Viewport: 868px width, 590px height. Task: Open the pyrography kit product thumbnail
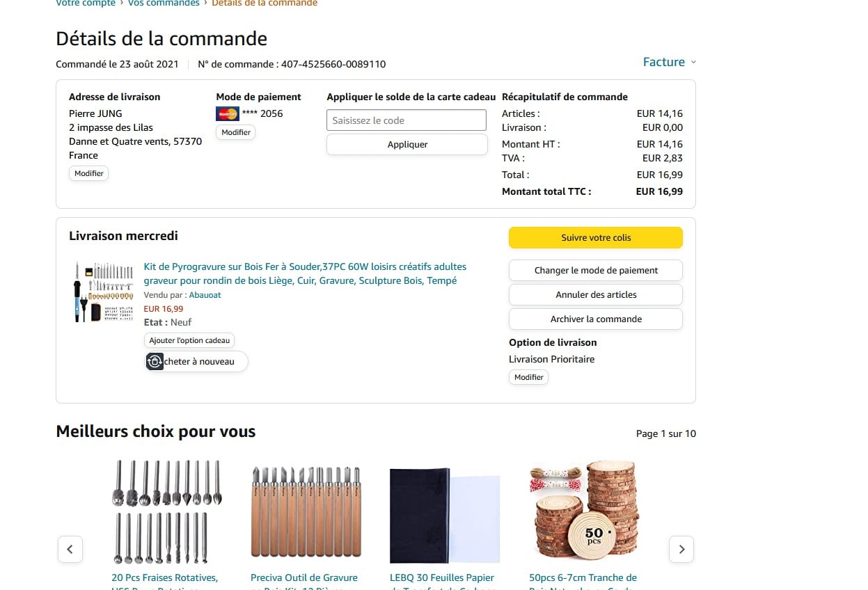pos(104,292)
